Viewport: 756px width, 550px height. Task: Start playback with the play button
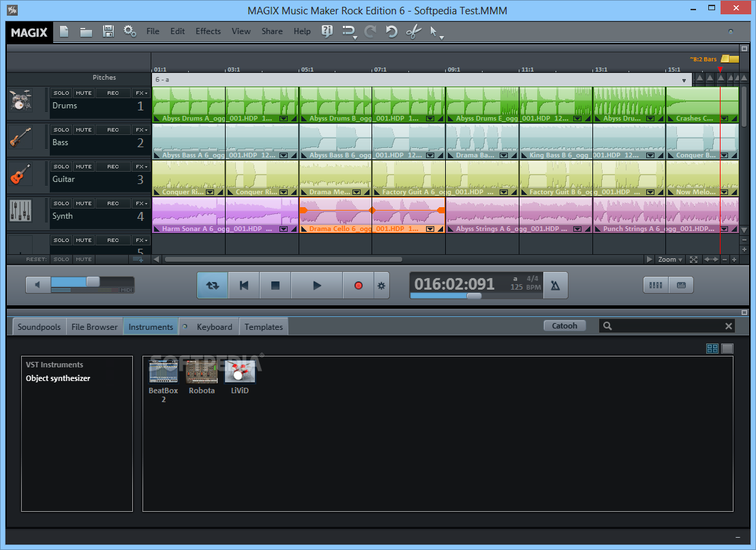tap(317, 286)
